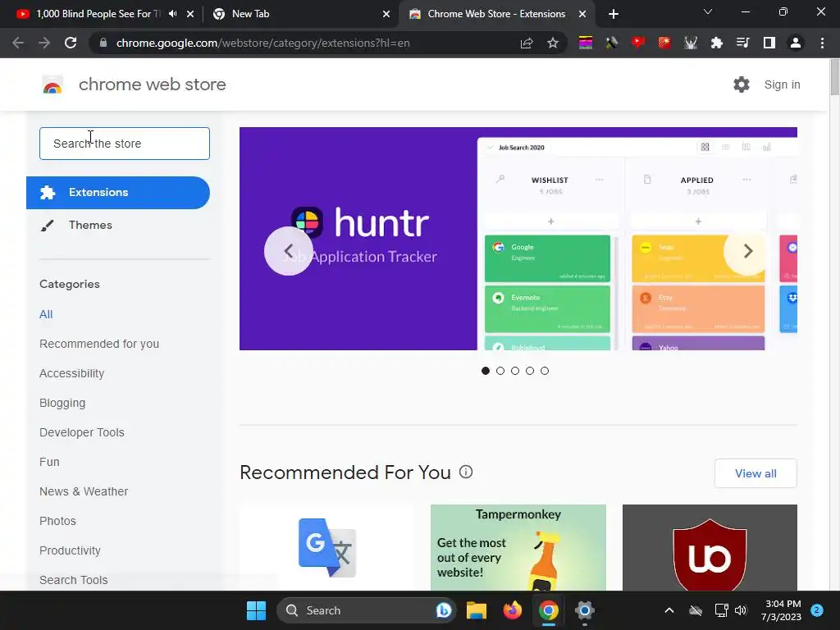Viewport: 840px width, 630px height.
Task: Select the fifth carousel dot
Action: [545, 371]
